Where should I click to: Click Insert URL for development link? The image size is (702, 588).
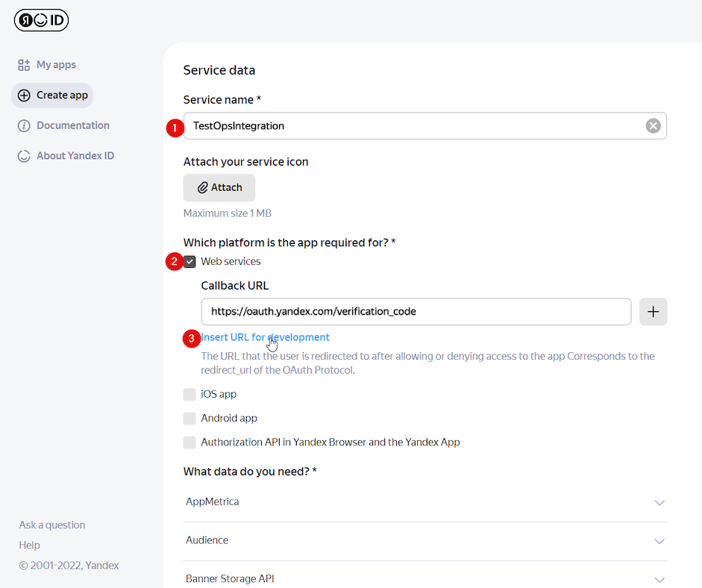(266, 337)
